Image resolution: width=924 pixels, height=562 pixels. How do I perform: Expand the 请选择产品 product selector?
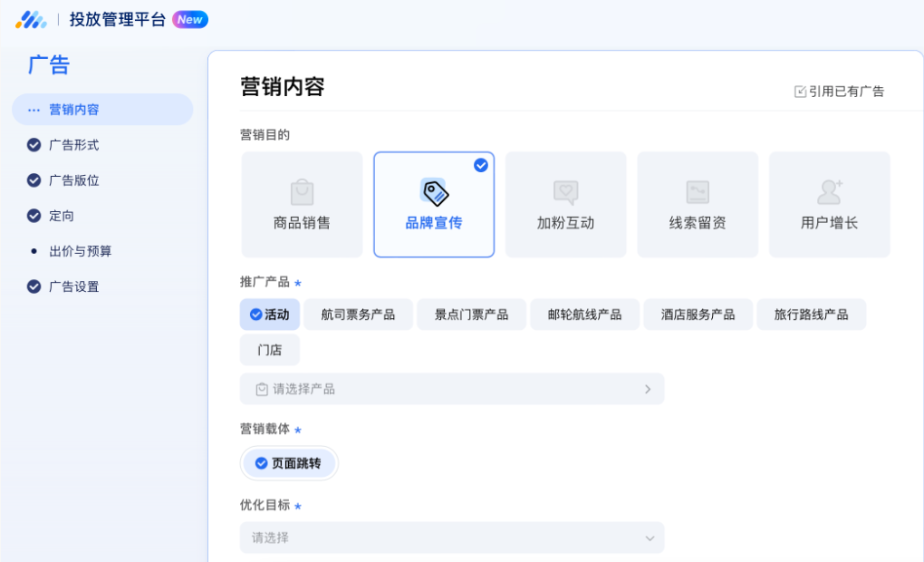click(x=451, y=388)
